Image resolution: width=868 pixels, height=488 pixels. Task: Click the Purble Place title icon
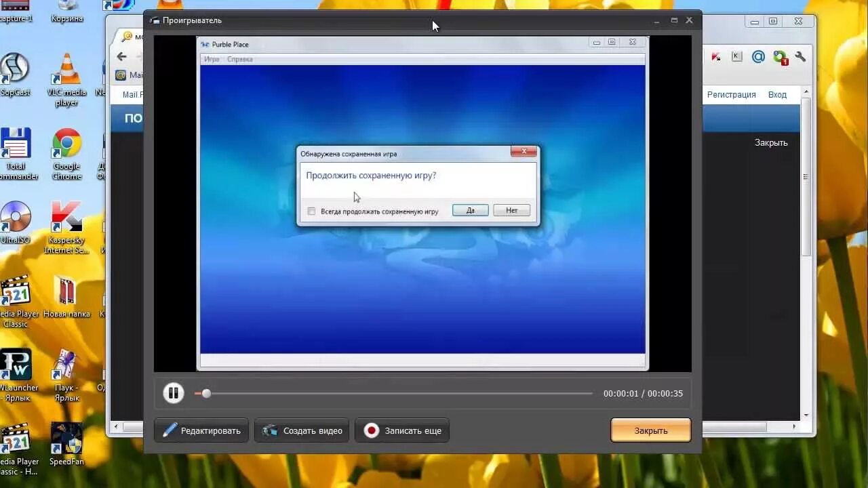(205, 45)
